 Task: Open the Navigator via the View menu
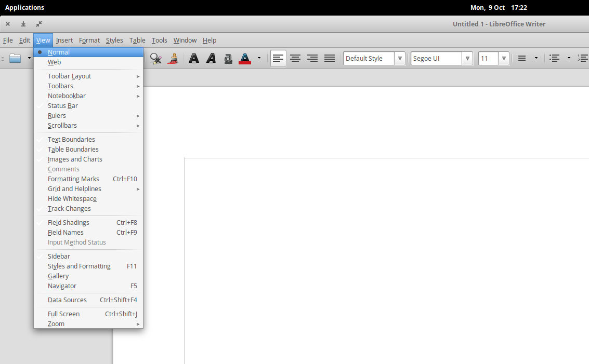(x=62, y=286)
